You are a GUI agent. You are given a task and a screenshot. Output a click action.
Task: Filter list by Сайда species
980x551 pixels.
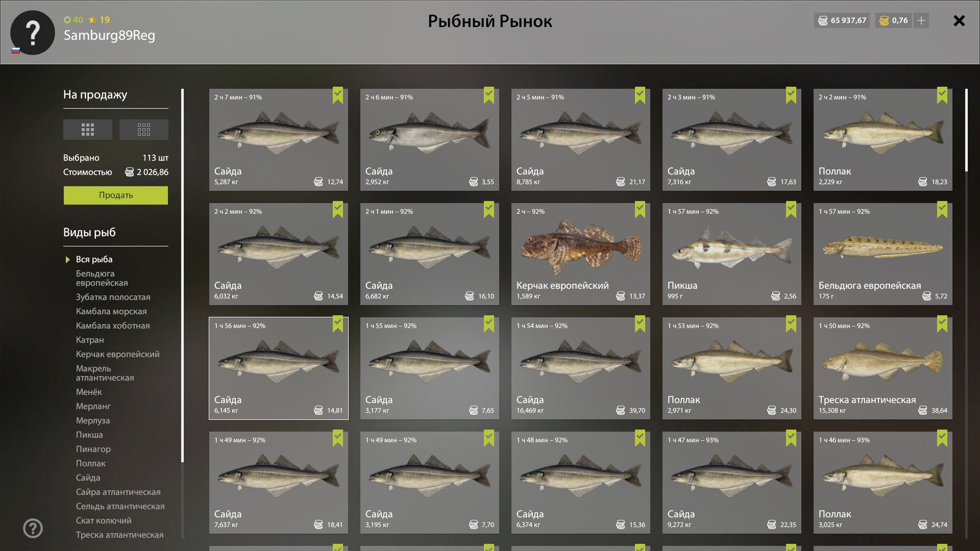[88, 478]
